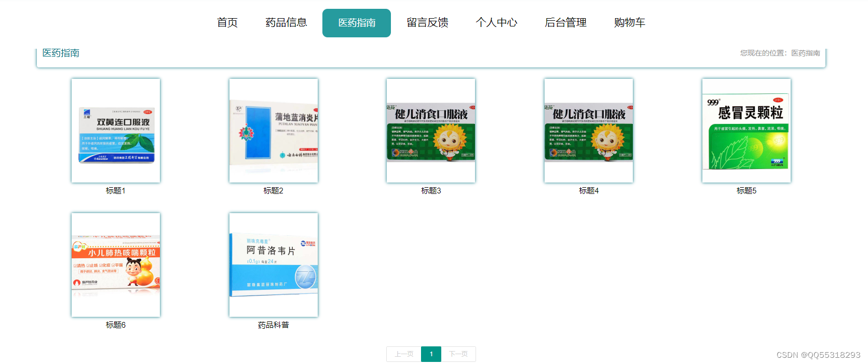Go to next page with 下一页
Screen dimensions: 868x364
tap(458, 354)
